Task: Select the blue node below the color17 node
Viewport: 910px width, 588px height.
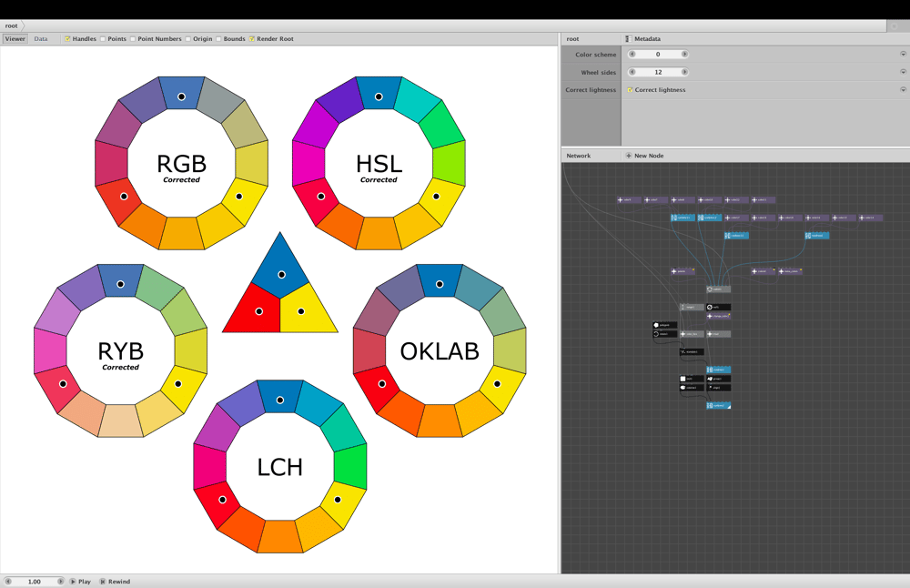Action: (736, 236)
